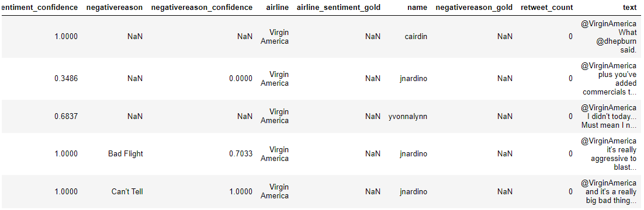
Task: Select the Can't Tell negativereason cell
Action: click(x=127, y=191)
